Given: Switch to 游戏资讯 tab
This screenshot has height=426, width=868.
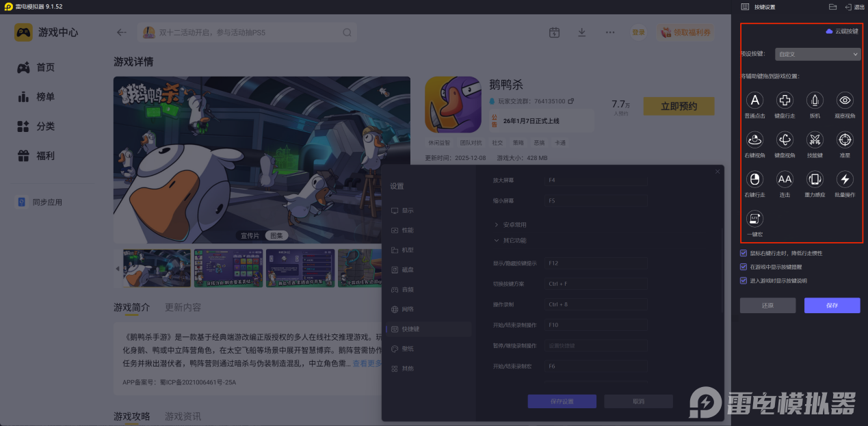Looking at the screenshot, I should (183, 416).
